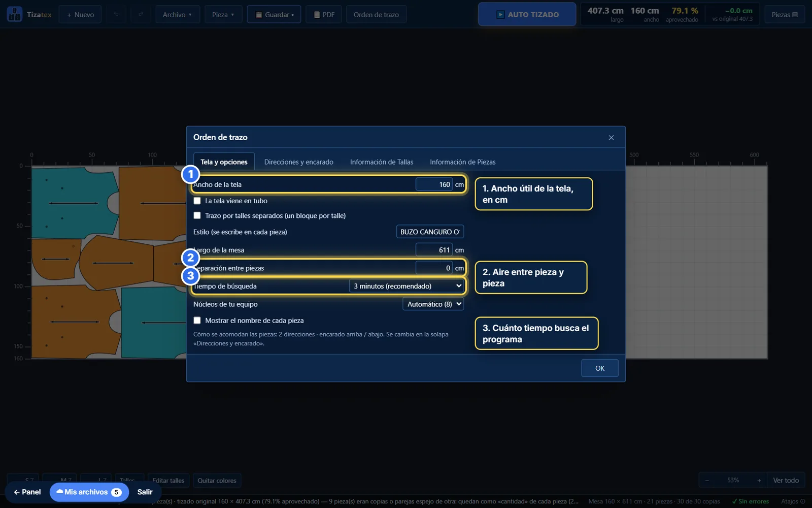Select the 'Tela y opciones' tab
This screenshot has height=508, width=812.
coord(224,162)
